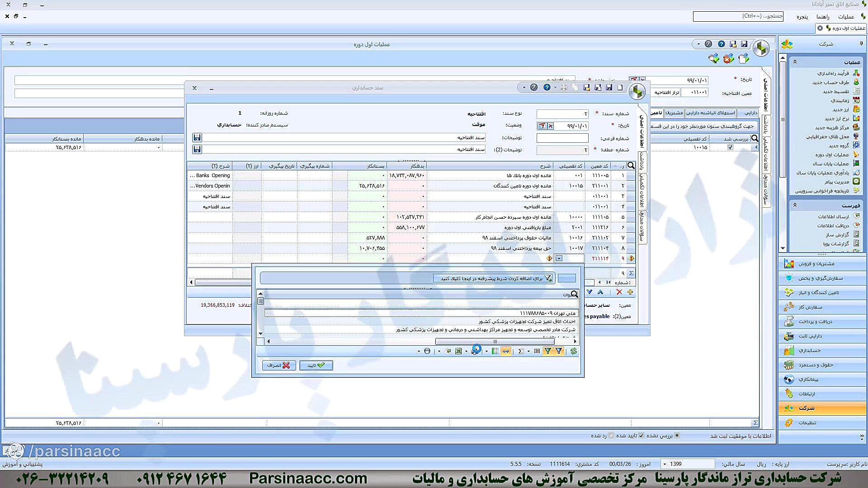The height and width of the screenshot is (488, 868).
Task: Click the جستجو search input field
Action: coord(739,16)
